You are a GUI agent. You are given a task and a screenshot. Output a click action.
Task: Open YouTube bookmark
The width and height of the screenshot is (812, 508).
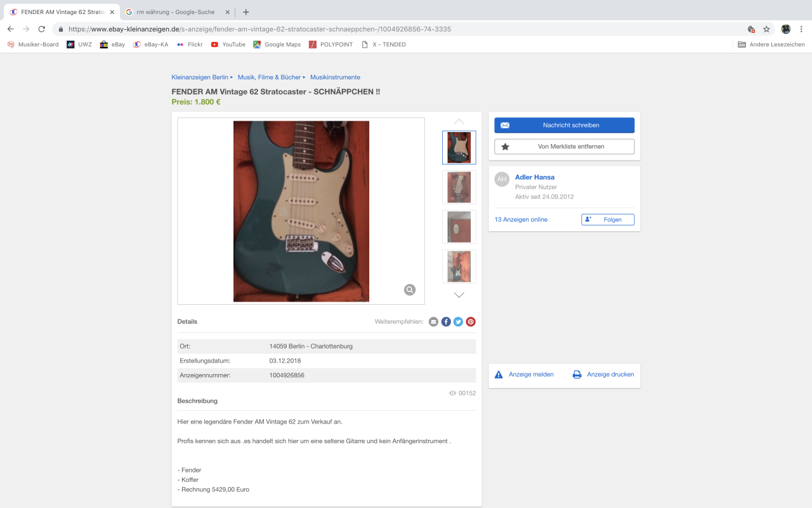pos(228,44)
